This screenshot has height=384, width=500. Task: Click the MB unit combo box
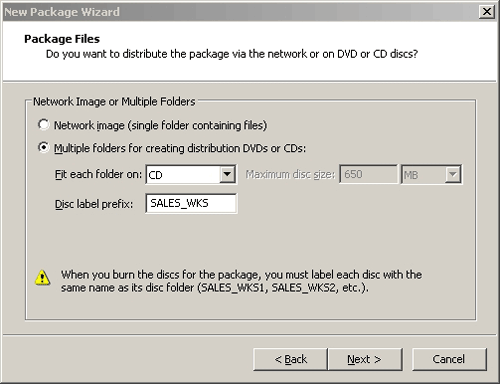(x=431, y=174)
